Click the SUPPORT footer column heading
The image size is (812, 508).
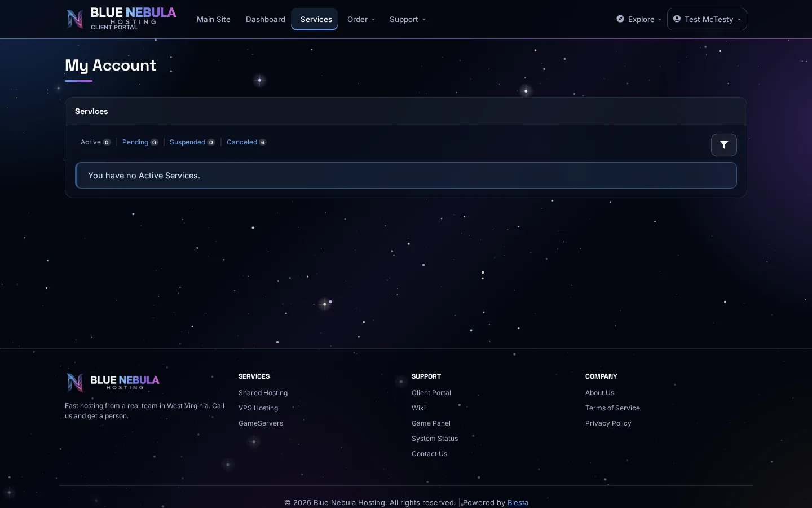pos(426,376)
